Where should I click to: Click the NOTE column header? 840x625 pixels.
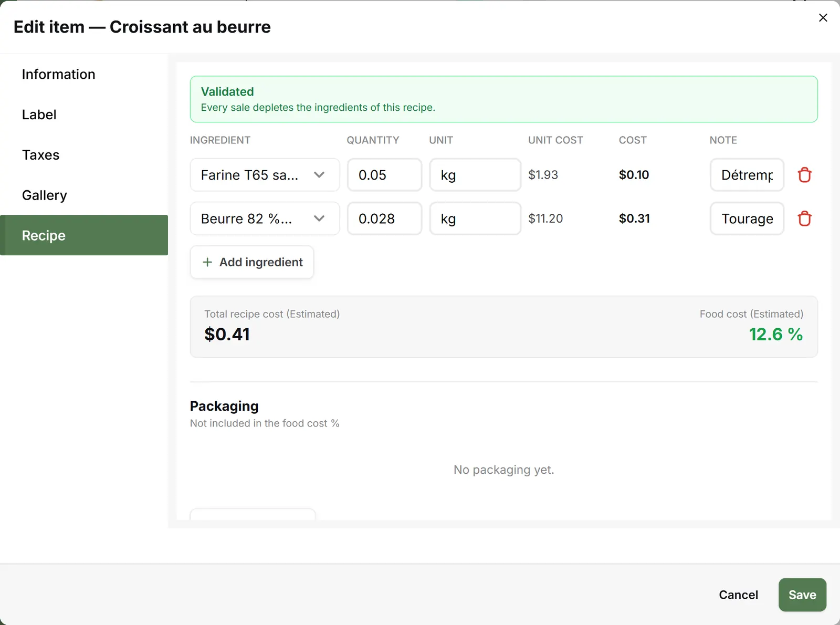pos(723,140)
